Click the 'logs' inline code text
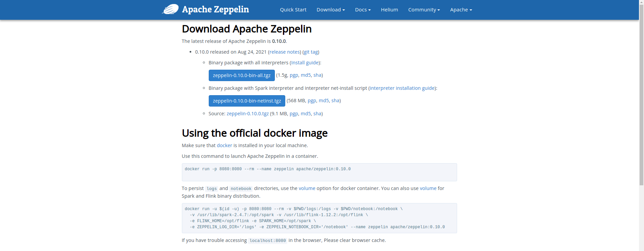The height and width of the screenshot is (251, 644). click(x=211, y=189)
